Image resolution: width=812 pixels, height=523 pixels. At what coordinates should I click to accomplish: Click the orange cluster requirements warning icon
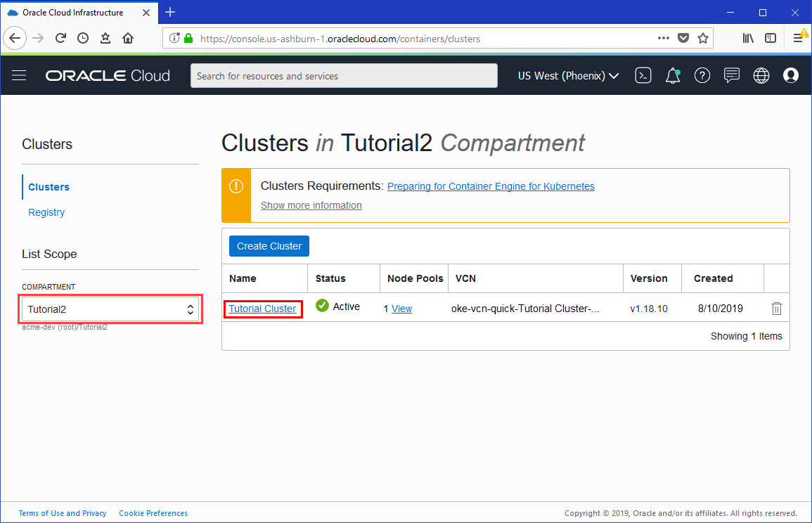236,186
